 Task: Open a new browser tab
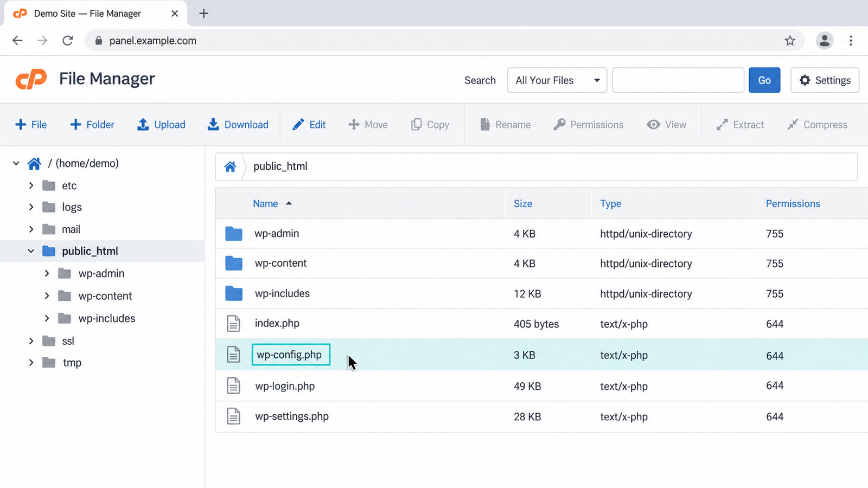[204, 14]
